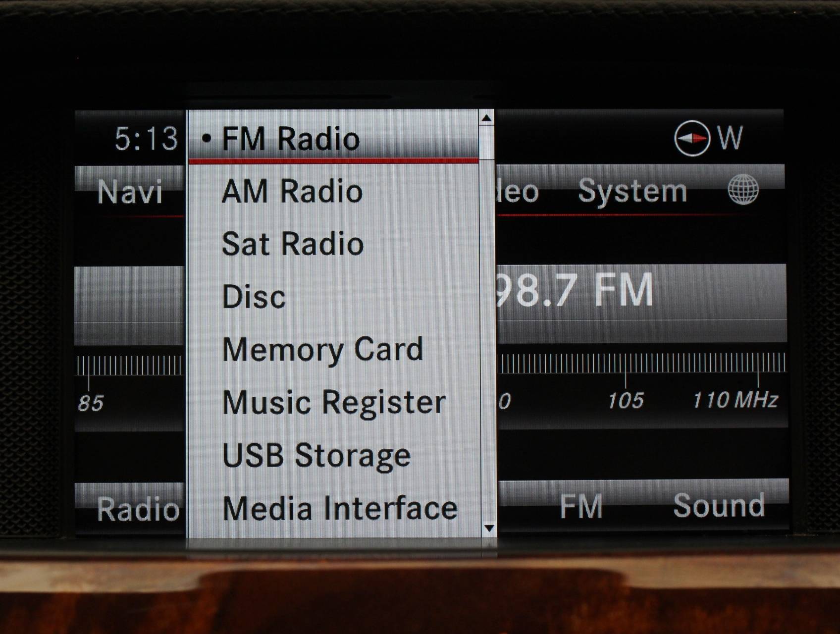The width and height of the screenshot is (840, 634).
Task: Open the Memory Card source
Action: [x=322, y=350]
